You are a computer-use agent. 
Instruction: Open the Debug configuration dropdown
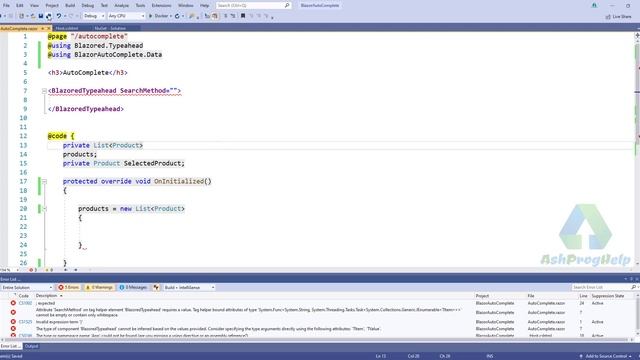[x=94, y=16]
